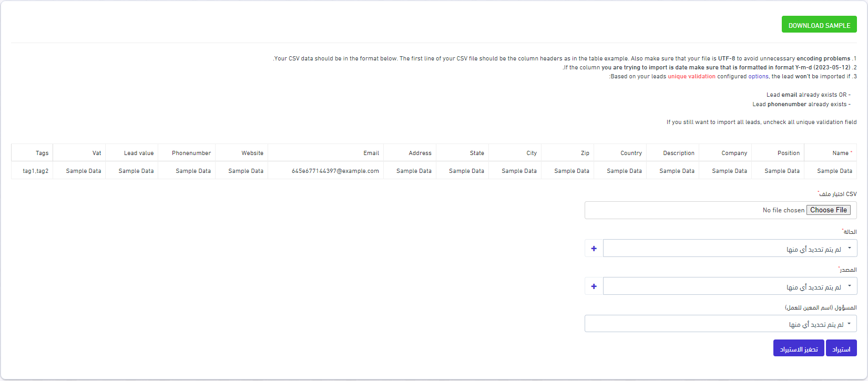Follow the red 'unique validation' link

coord(691,77)
